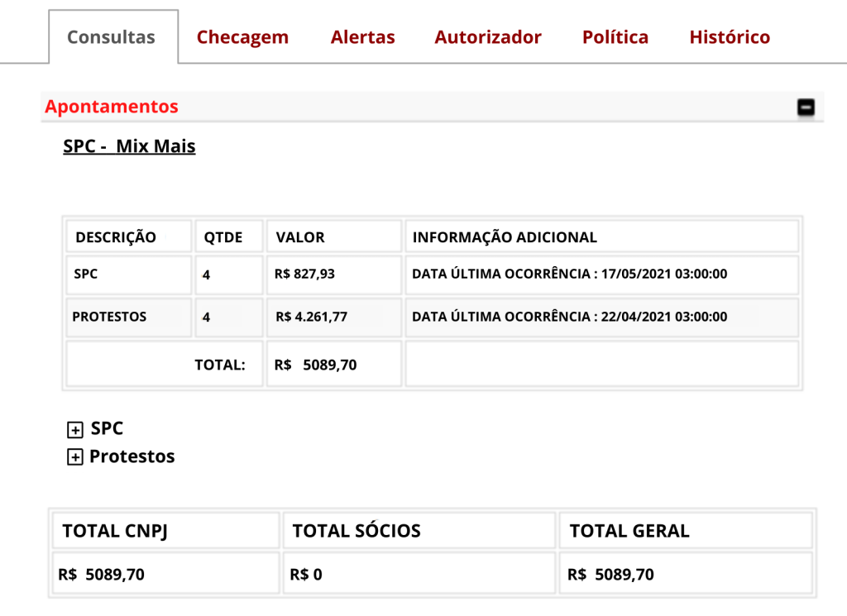Click the INFORMAÇÃO ADICIONAL column header

pyautogui.click(x=505, y=237)
